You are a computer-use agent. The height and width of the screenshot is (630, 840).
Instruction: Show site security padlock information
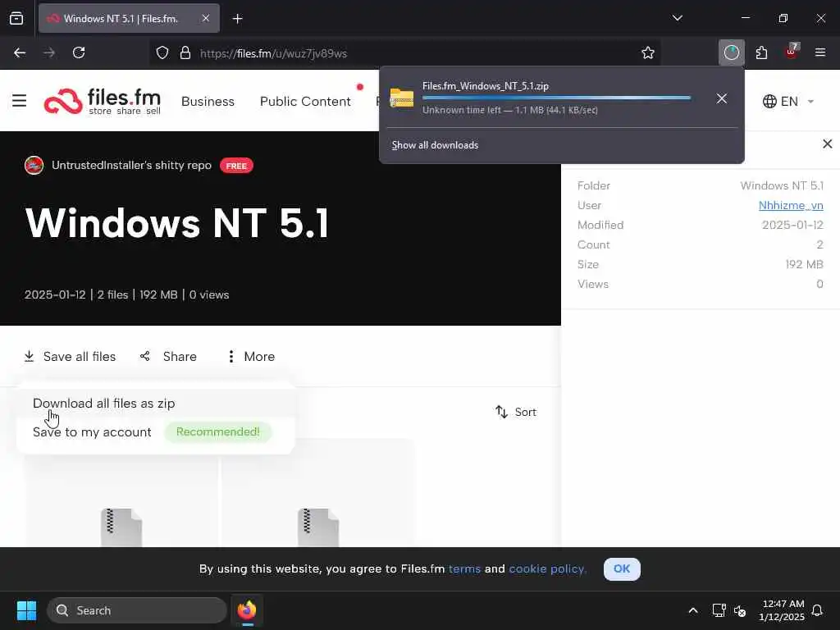click(x=185, y=53)
